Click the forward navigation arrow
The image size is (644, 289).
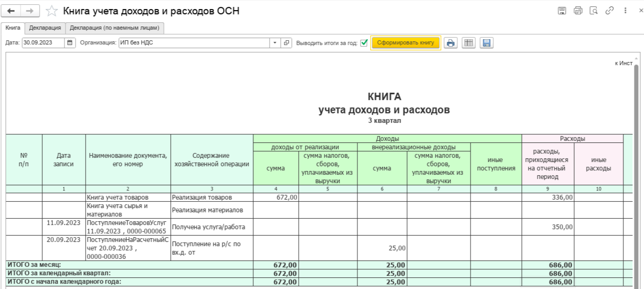coord(30,11)
